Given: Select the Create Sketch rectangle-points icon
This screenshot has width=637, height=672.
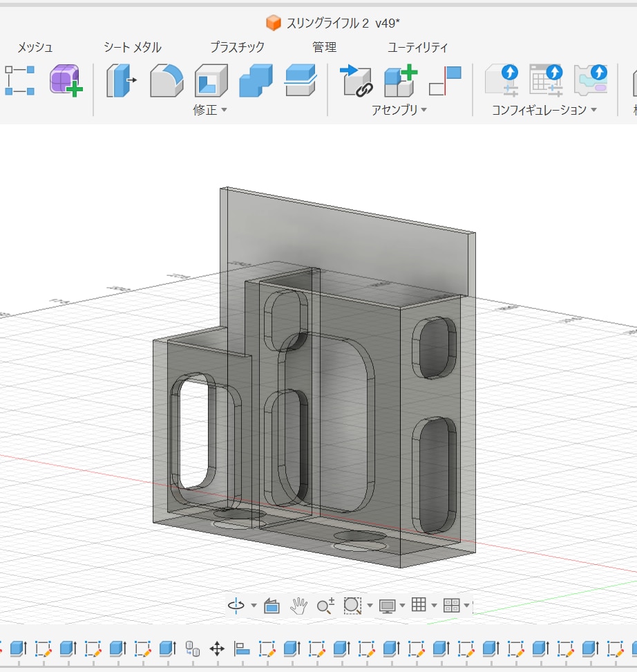Looking at the screenshot, I should coord(20,80).
